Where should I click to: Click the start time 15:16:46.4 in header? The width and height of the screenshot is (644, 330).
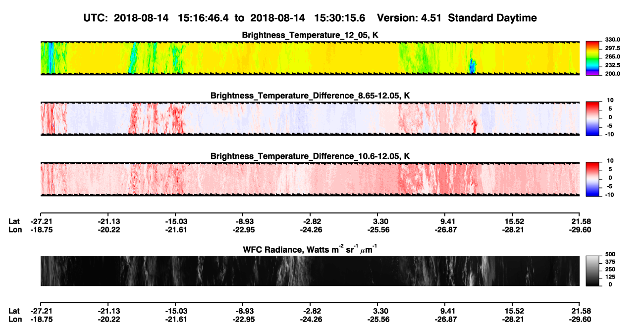click(x=203, y=18)
